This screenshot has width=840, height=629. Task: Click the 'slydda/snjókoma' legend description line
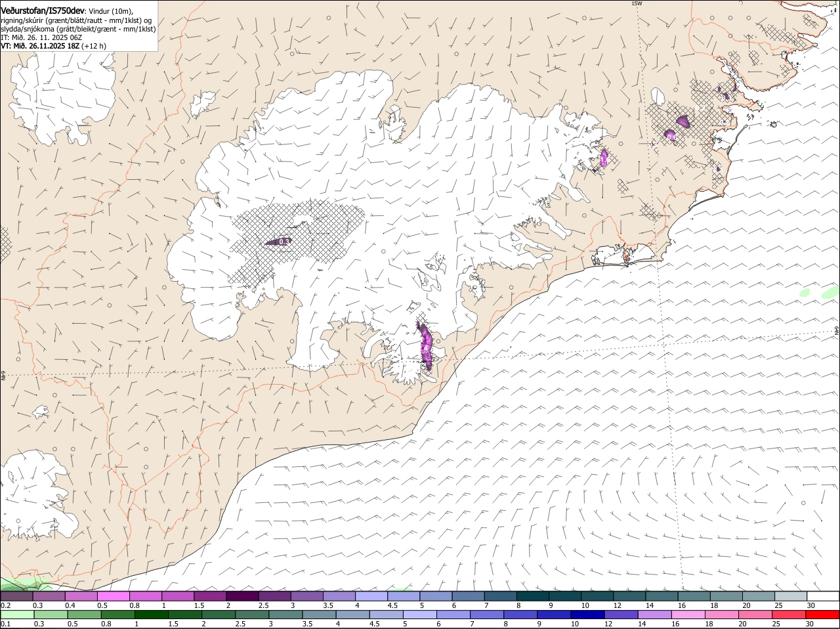pos(78,29)
